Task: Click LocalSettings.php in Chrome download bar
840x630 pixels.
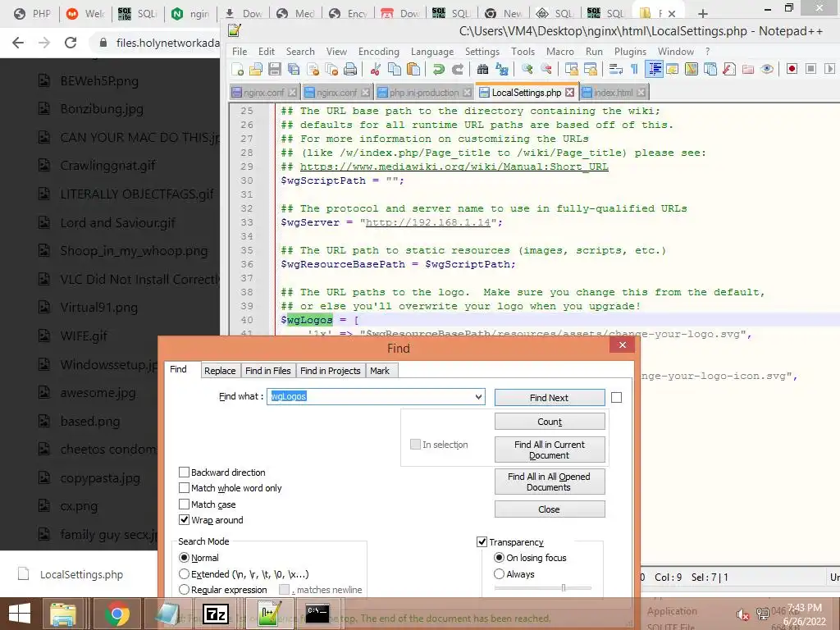Action: 81,574
